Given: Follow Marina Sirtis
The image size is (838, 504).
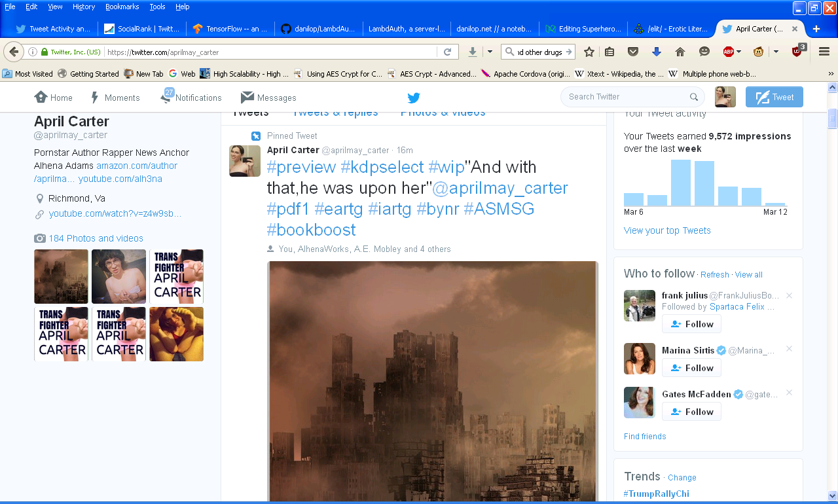Looking at the screenshot, I should coord(691,368).
